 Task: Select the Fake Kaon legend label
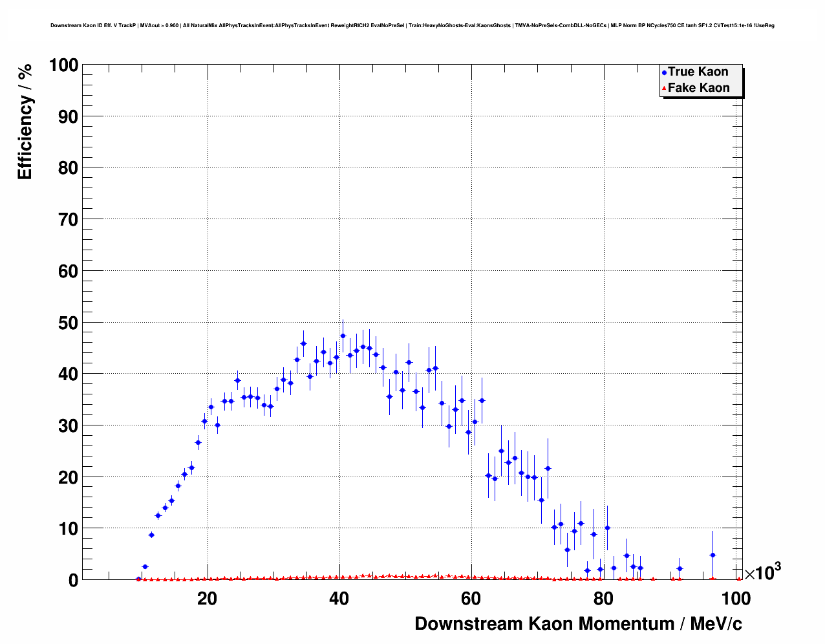point(698,88)
